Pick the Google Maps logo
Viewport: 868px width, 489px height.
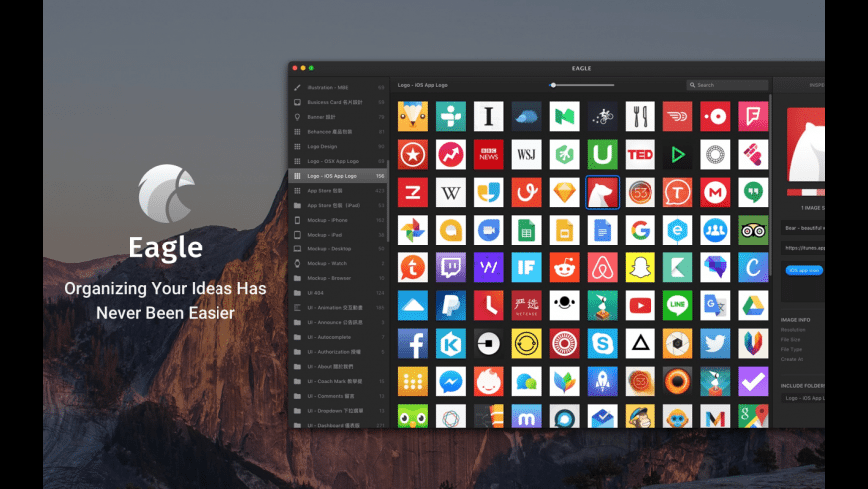point(753,416)
